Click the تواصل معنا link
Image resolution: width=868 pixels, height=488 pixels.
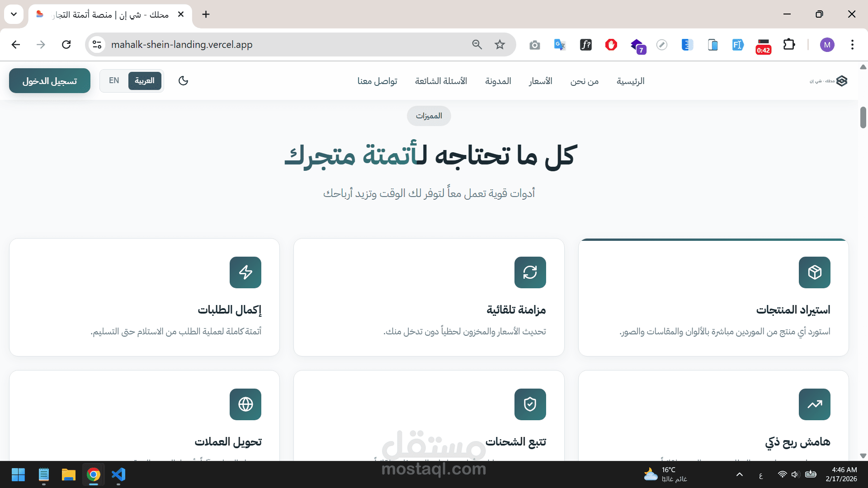point(377,81)
